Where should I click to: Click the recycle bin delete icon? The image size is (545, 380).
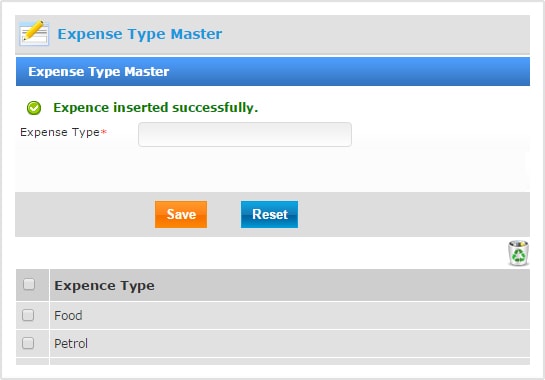(x=518, y=253)
